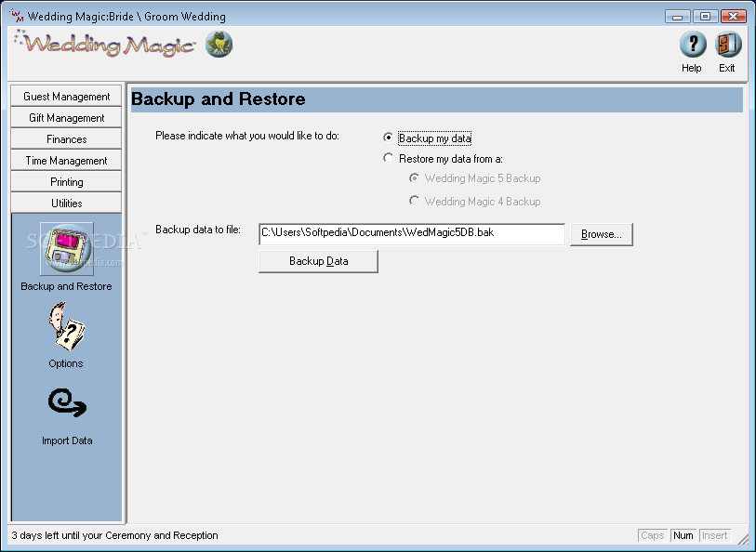
Task: Select the Utilities section
Action: tap(67, 203)
